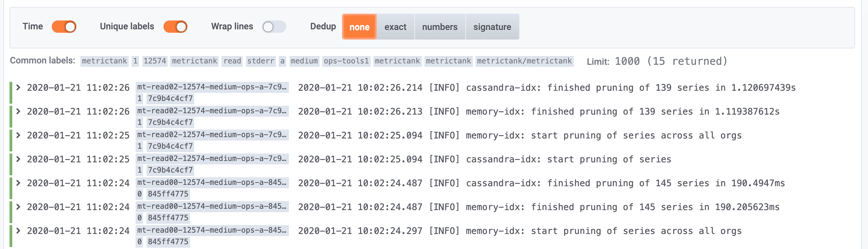Expand the 10:02:25.094 memory-idx start pruning row
868x249 pixels.
coord(18,135)
